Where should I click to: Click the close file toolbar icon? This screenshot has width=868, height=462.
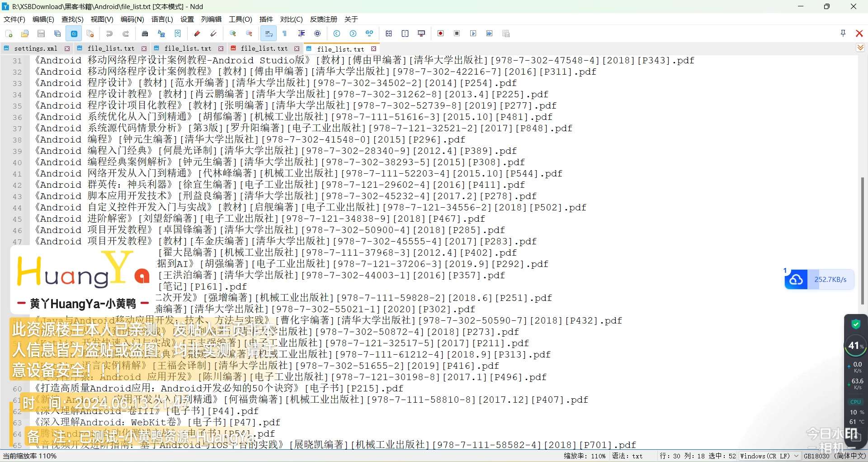point(90,33)
